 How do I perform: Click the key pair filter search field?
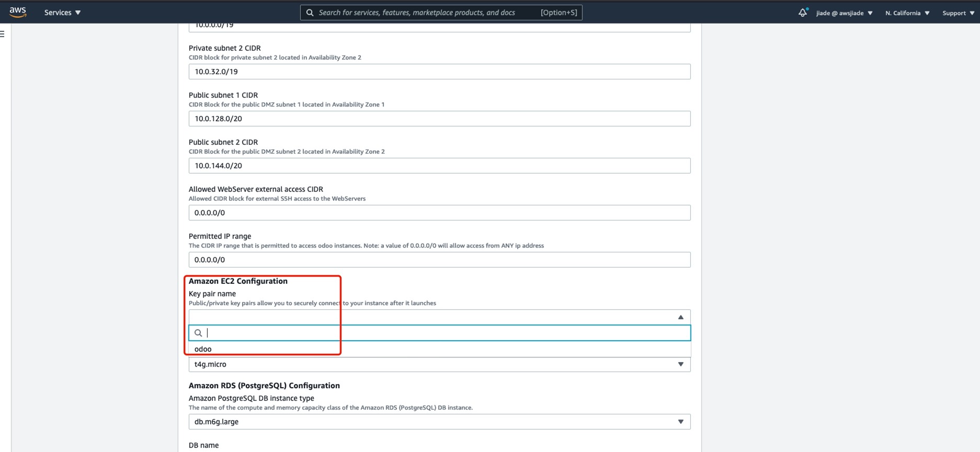pos(439,333)
